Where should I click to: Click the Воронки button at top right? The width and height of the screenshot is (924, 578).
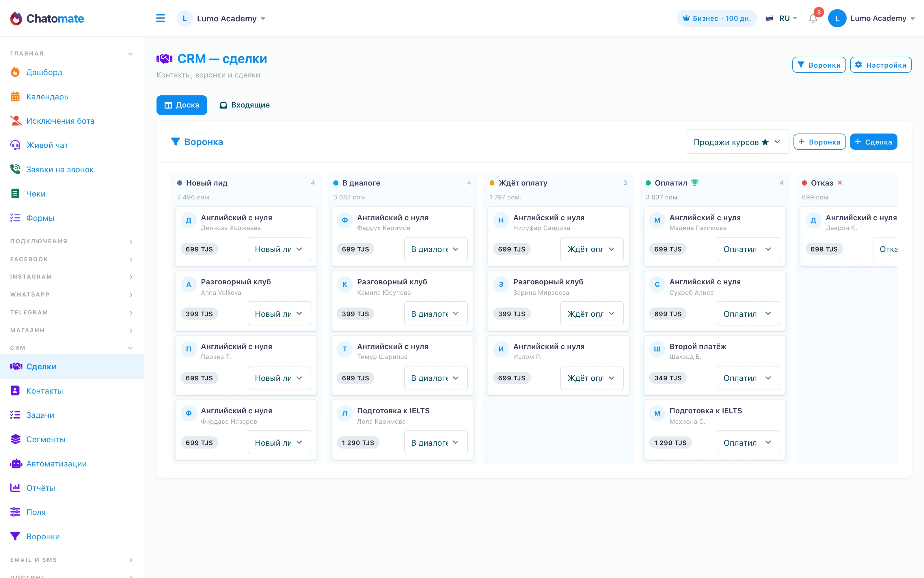[x=819, y=65]
